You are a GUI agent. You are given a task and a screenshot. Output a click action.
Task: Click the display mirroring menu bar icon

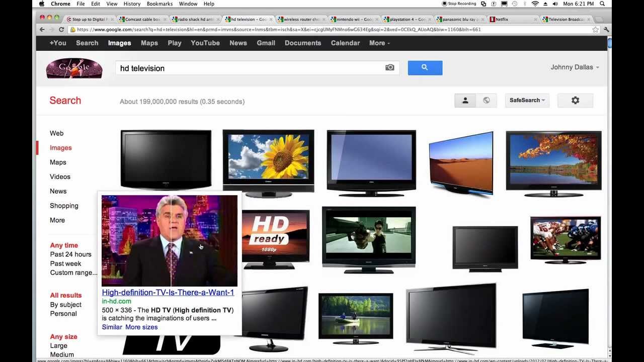tap(504, 4)
